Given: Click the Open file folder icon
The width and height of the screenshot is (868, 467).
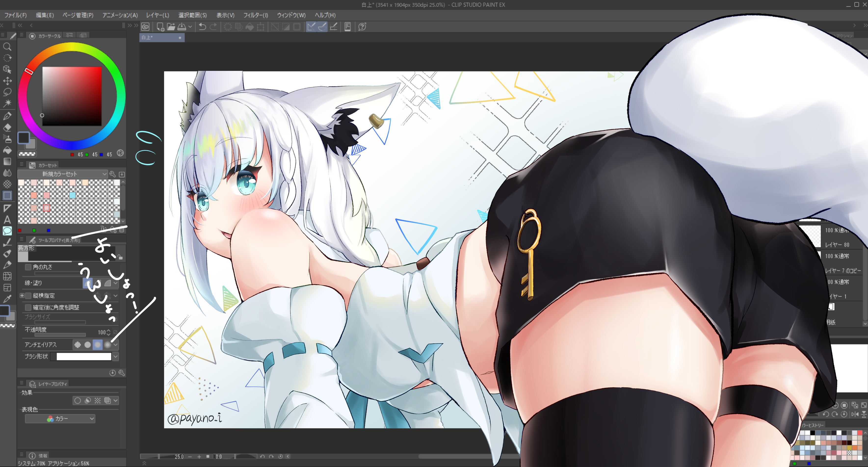Looking at the screenshot, I should 171,27.
